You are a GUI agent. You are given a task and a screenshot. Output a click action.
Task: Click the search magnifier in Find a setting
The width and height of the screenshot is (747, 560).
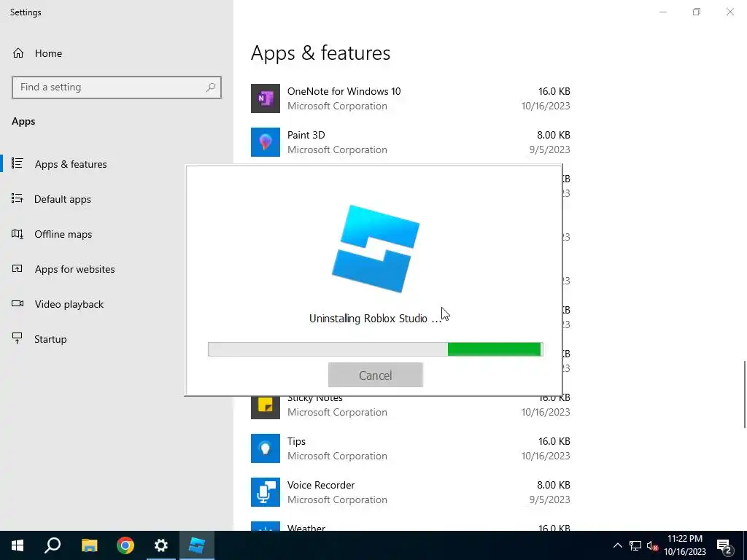[211, 87]
